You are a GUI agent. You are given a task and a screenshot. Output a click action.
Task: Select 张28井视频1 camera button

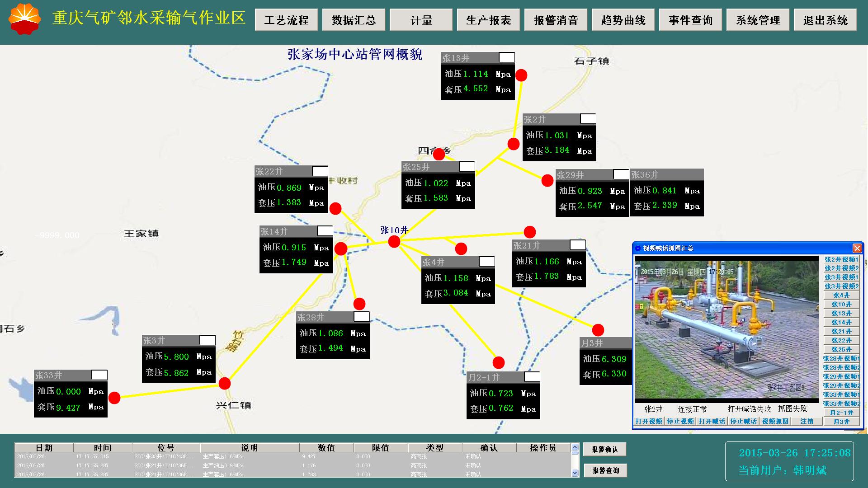[x=841, y=358]
